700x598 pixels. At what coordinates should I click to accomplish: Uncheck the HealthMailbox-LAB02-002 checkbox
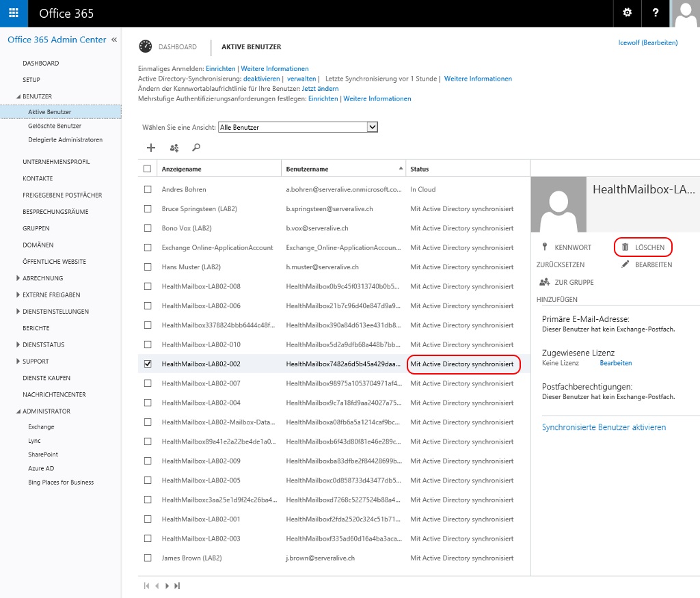click(x=148, y=364)
